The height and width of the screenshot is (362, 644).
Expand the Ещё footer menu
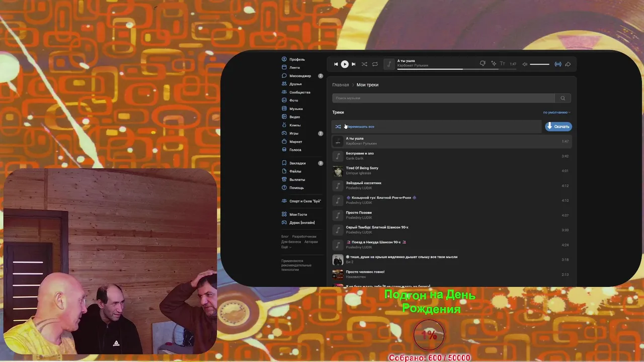pos(286,247)
